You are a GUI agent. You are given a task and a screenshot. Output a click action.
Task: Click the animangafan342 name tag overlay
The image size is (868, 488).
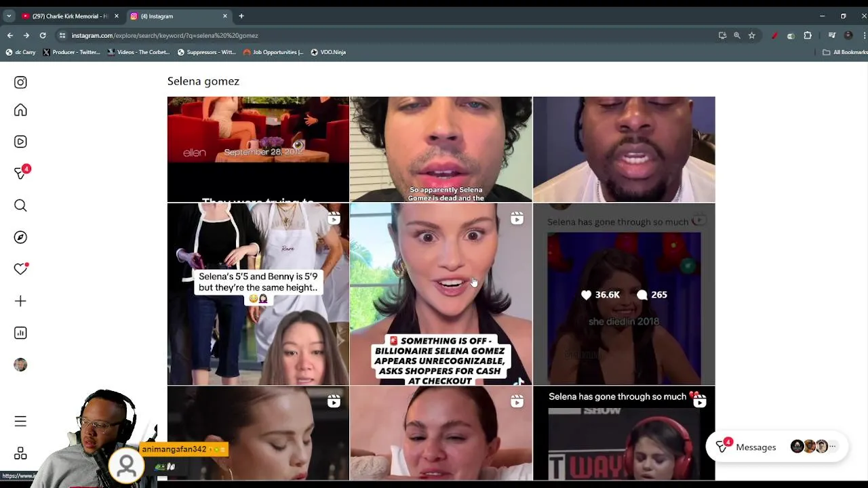[x=183, y=449]
